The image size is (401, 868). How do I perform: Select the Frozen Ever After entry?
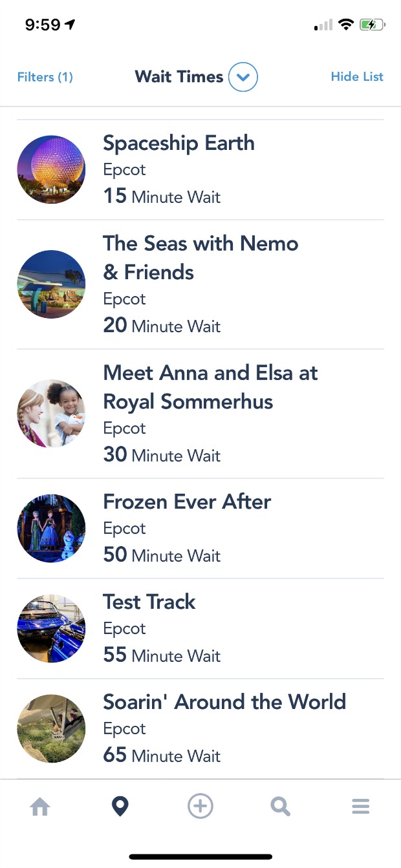tap(200, 529)
